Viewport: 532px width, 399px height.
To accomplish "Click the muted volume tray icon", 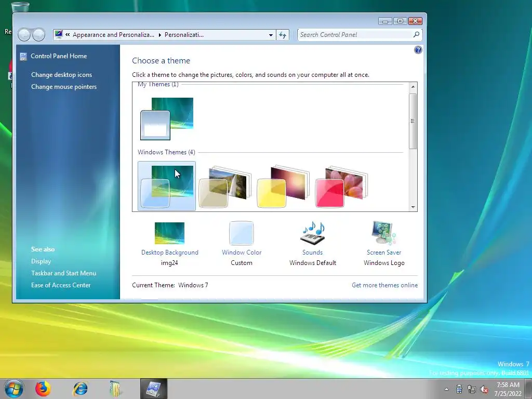I will (484, 389).
